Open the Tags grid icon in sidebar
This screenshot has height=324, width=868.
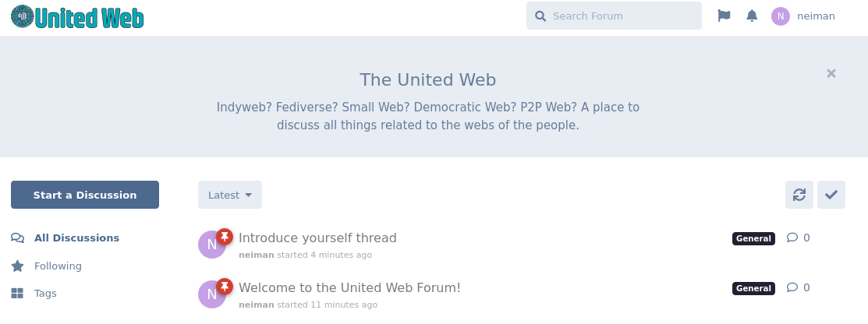[x=17, y=293]
